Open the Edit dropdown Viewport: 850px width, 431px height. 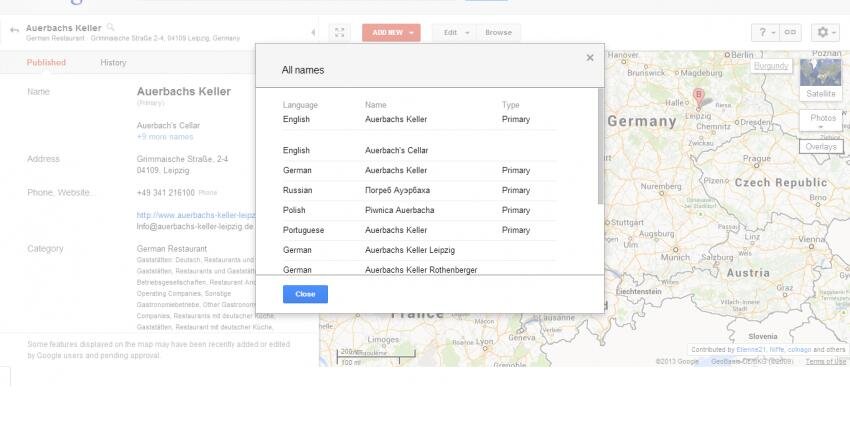coord(454,33)
